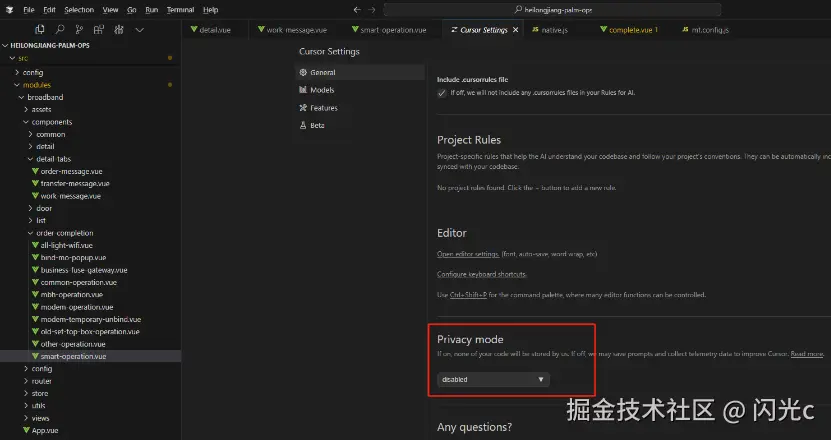Click Vue icon of smart-operation.vue tab
Image resolution: width=831 pixels, height=440 pixels.
point(355,30)
